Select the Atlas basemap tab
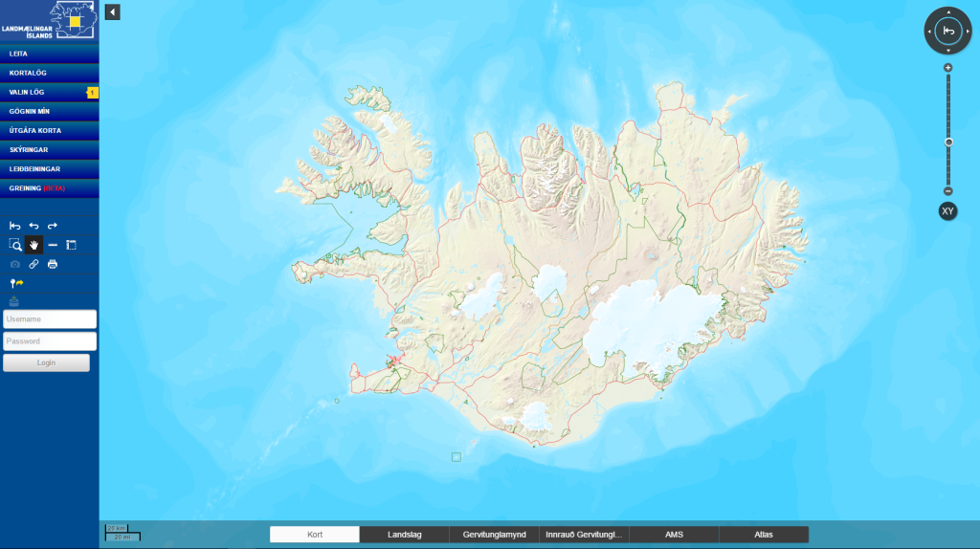Viewport: 980px width, 549px height. tap(763, 535)
